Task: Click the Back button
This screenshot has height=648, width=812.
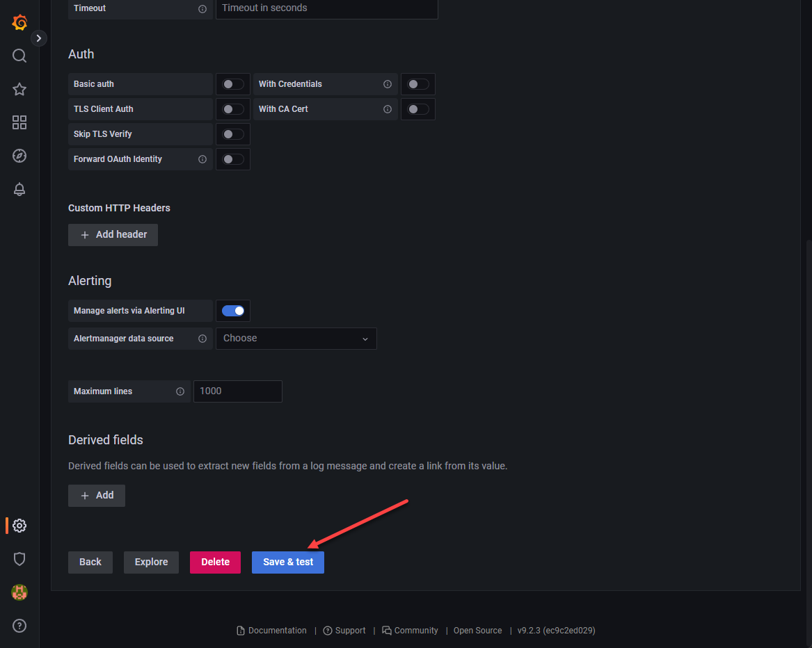Action: pyautogui.click(x=90, y=562)
